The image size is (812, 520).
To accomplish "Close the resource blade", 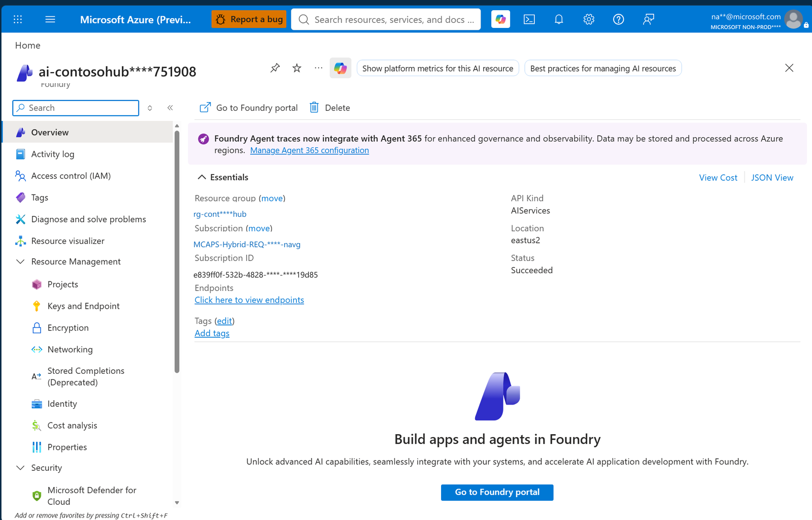I will pos(789,68).
